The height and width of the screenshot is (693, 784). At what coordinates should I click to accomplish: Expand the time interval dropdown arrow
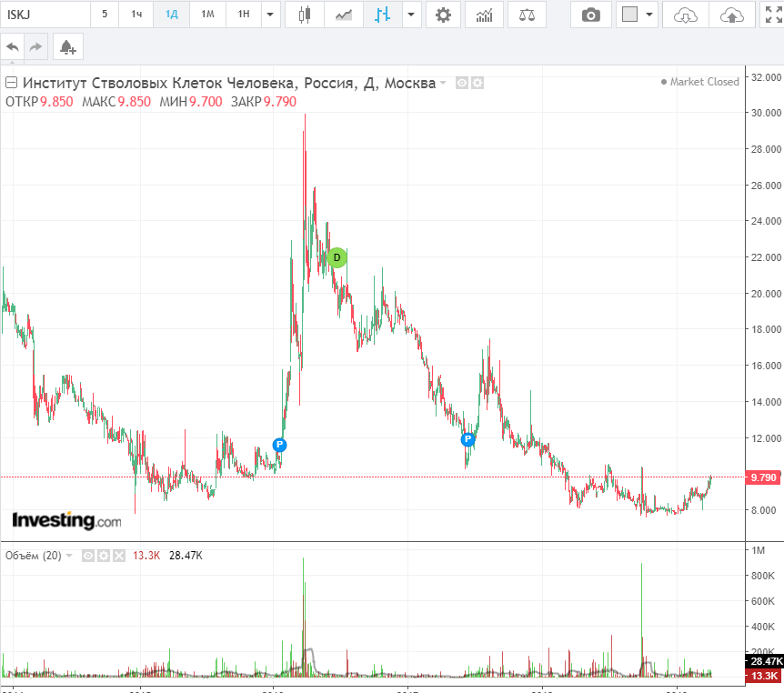pos(270,15)
